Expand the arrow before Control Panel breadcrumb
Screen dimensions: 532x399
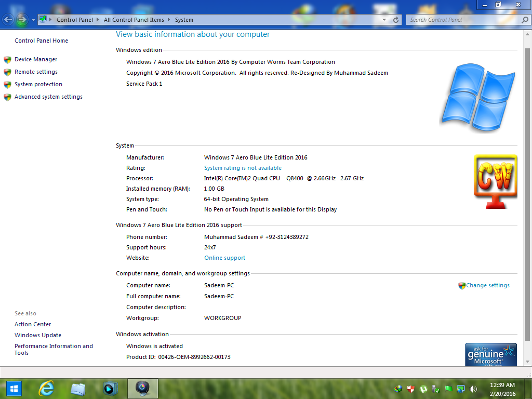click(50, 20)
